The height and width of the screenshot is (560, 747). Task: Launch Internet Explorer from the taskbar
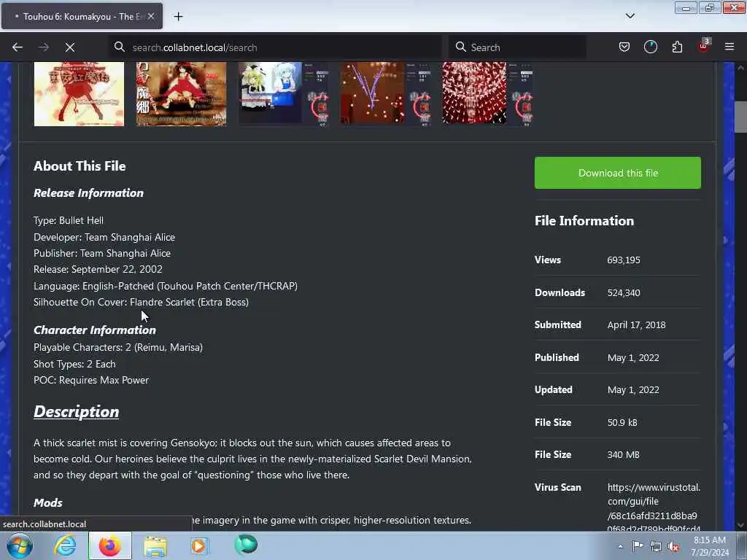(x=65, y=545)
